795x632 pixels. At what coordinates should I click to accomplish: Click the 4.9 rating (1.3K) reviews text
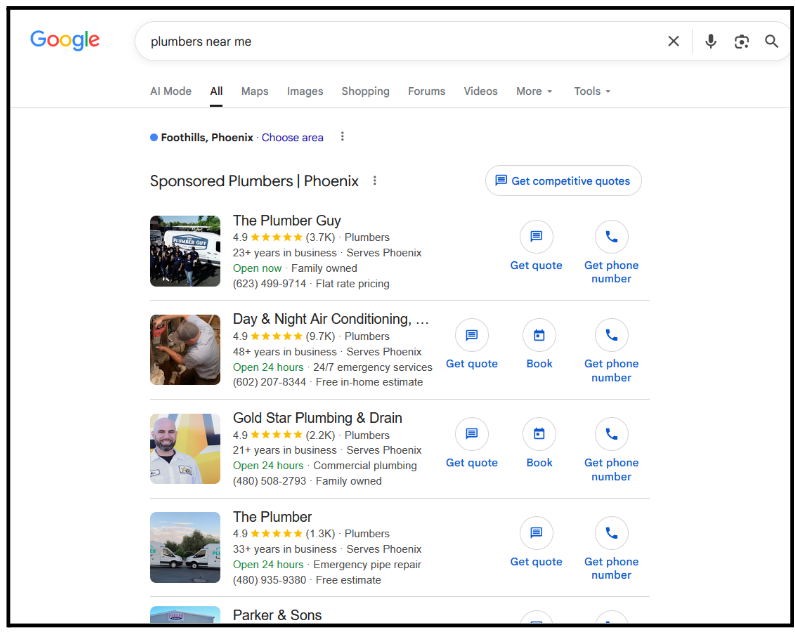pos(284,533)
